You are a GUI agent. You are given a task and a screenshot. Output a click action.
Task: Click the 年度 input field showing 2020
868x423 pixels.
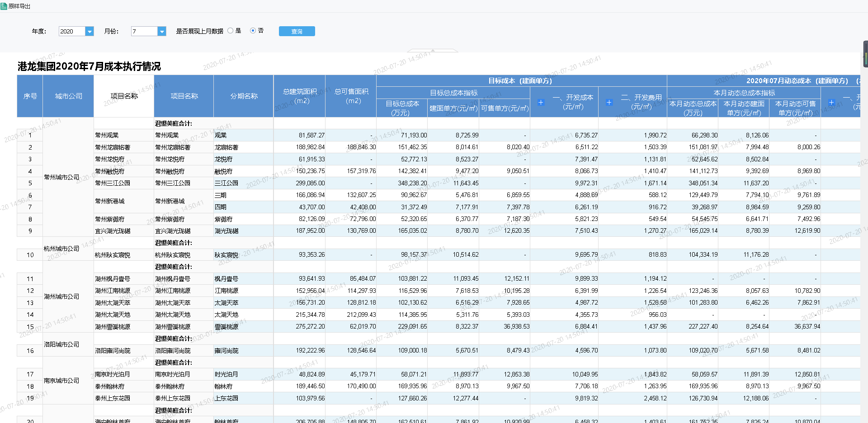pos(72,31)
